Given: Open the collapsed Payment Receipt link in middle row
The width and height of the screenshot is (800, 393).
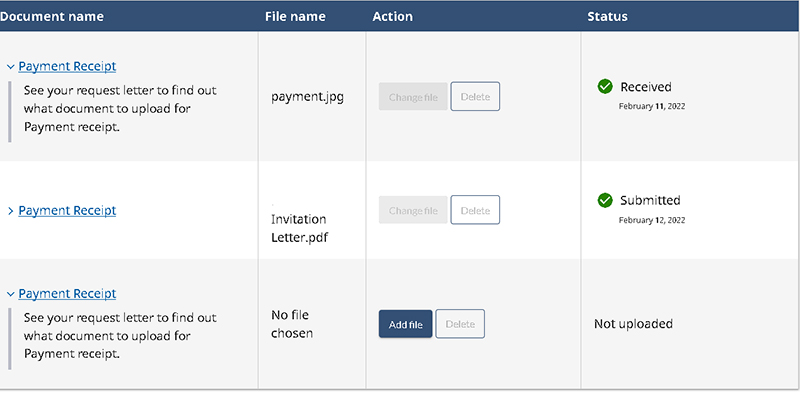Looking at the screenshot, I should [x=67, y=210].
